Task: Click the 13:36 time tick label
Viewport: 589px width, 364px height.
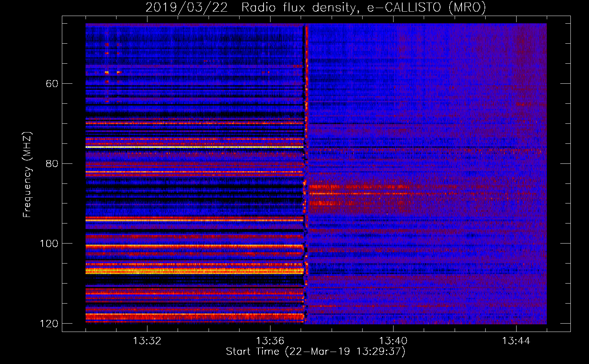Action: 270,341
